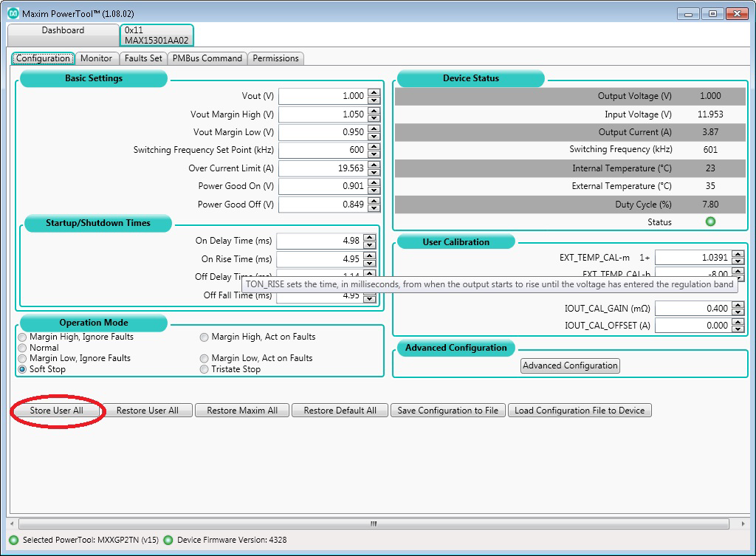Image resolution: width=756 pixels, height=556 pixels.
Task: Raise Switching Frequency Set Point up arrow
Action: pyautogui.click(x=374, y=146)
